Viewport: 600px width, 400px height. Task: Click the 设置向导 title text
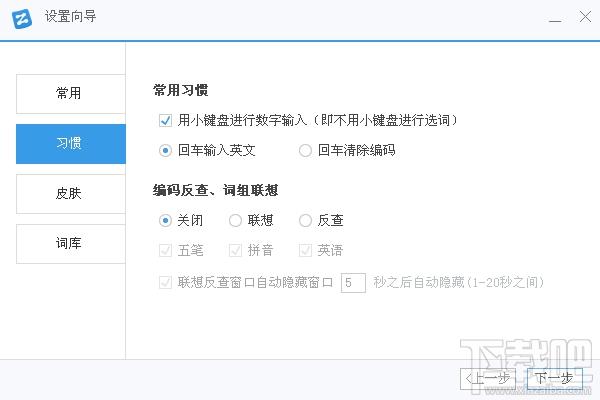pyautogui.click(x=70, y=16)
